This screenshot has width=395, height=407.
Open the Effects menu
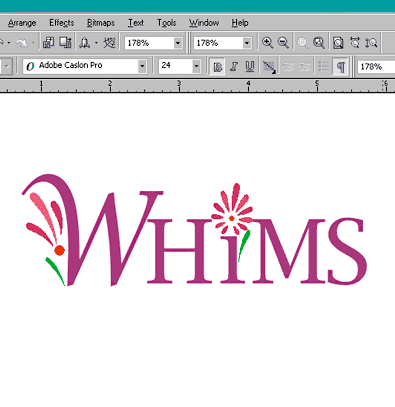point(62,23)
